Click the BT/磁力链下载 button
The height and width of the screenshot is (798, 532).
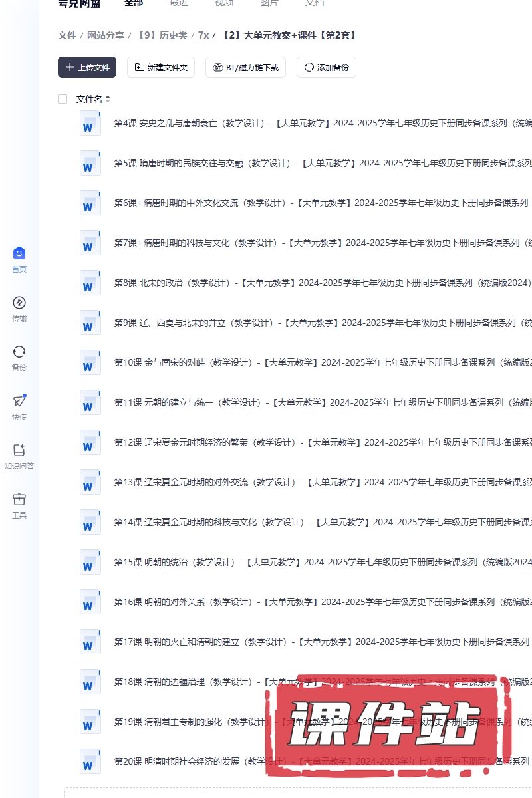pos(245,67)
